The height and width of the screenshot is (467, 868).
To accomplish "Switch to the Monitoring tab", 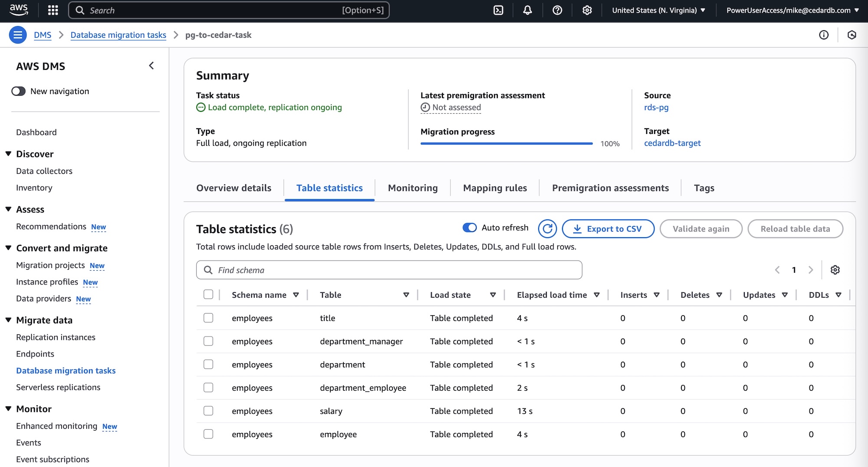I will (x=412, y=188).
